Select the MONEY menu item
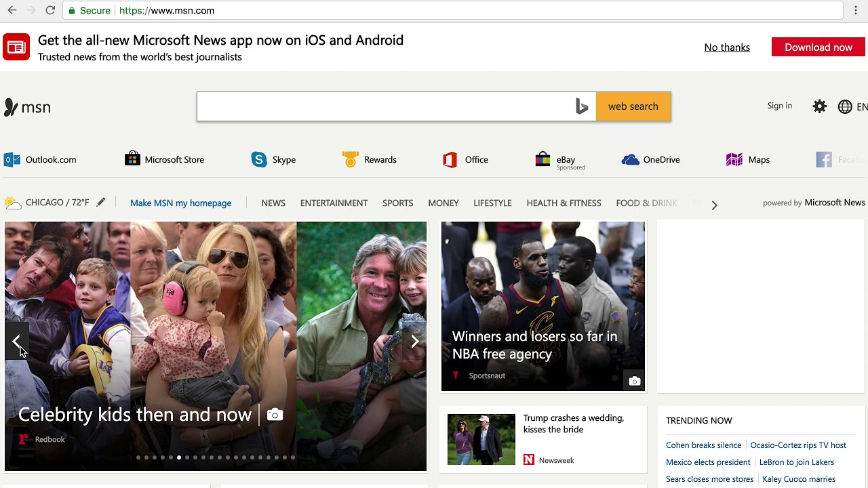 (443, 203)
